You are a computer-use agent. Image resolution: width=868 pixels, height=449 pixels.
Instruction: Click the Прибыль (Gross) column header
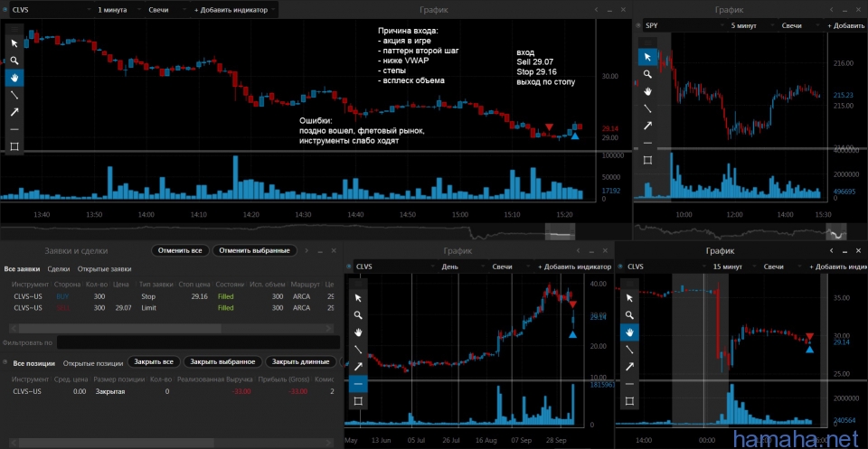[283, 379]
